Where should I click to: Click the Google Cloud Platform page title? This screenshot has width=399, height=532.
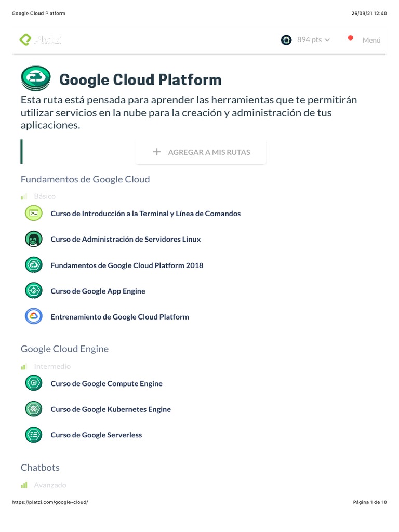point(140,79)
